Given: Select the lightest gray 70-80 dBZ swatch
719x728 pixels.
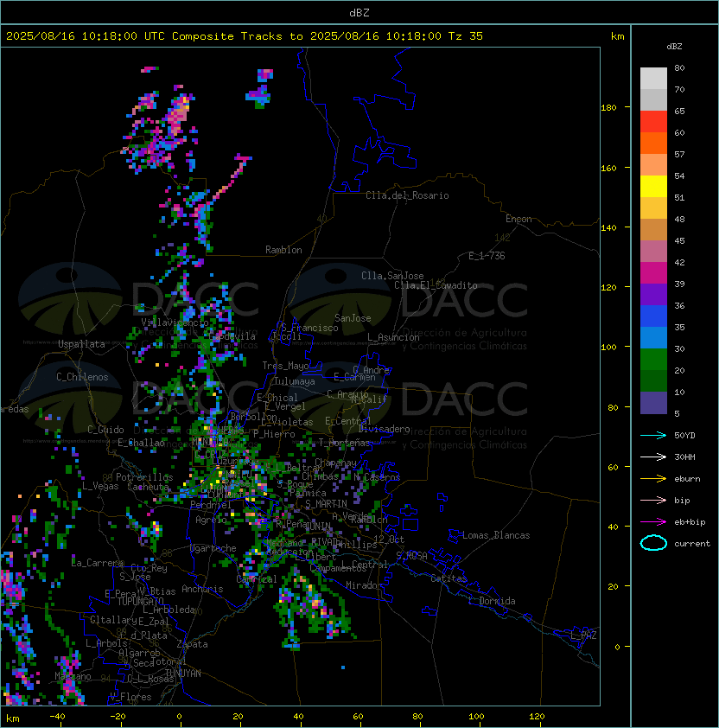Looking at the screenshot, I should [653, 79].
